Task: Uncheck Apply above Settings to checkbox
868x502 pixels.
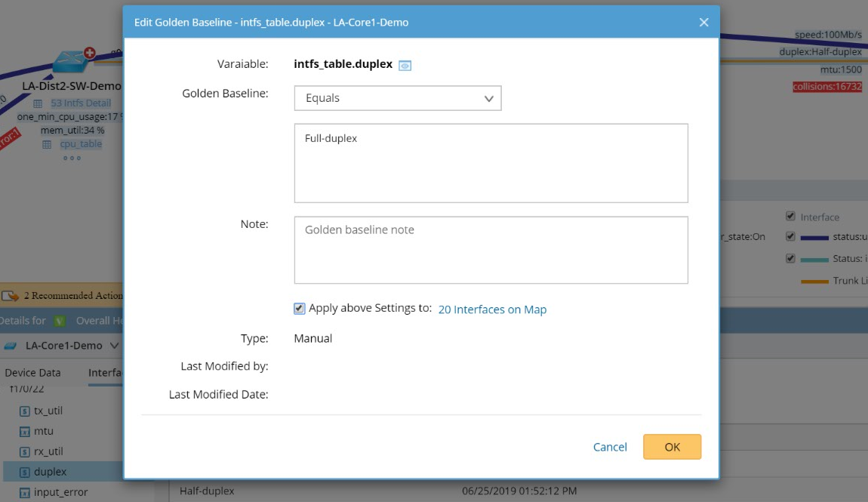Action: click(x=300, y=309)
